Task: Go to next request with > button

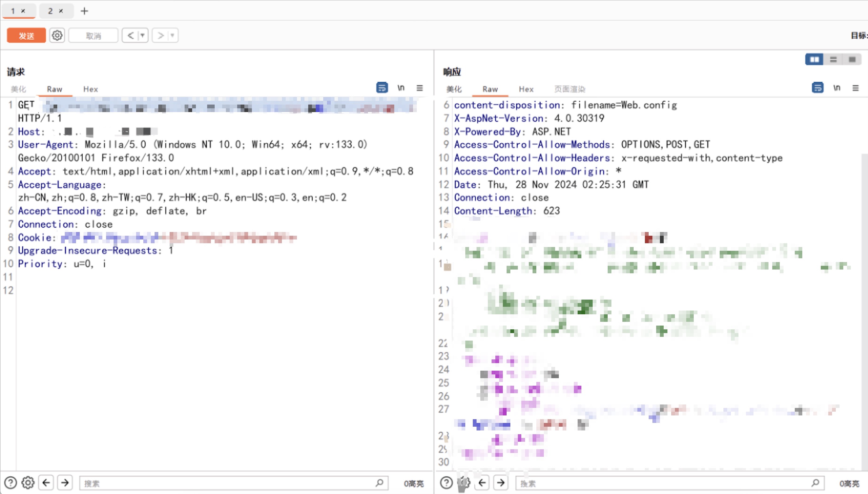Action: pyautogui.click(x=161, y=35)
